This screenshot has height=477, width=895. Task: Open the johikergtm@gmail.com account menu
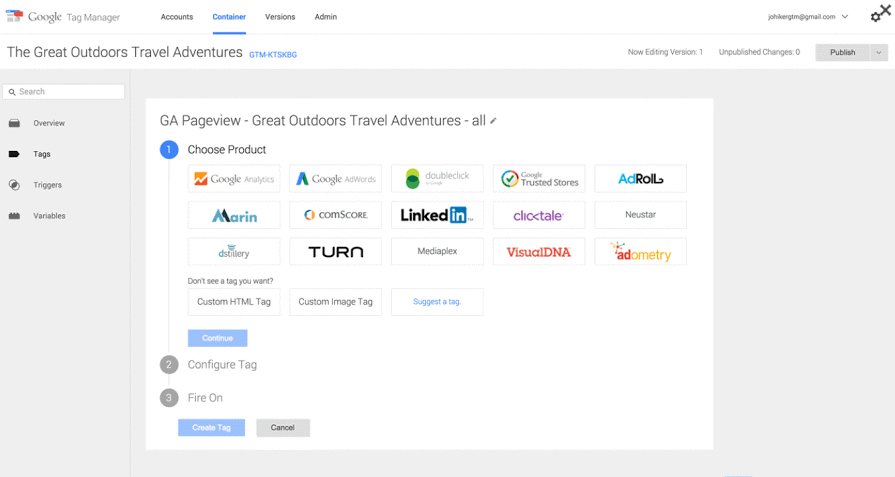(808, 17)
